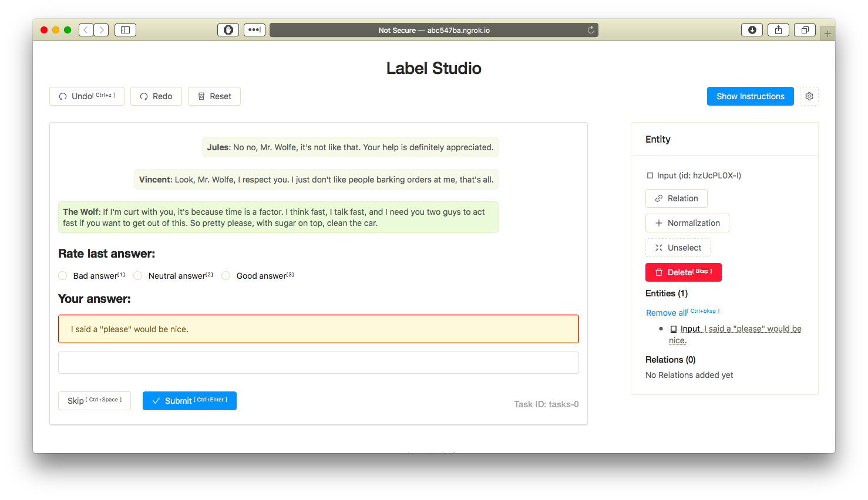Viewport: 868px width, 500px height.
Task: Click the 'Your answer:' heading
Action: click(x=95, y=299)
